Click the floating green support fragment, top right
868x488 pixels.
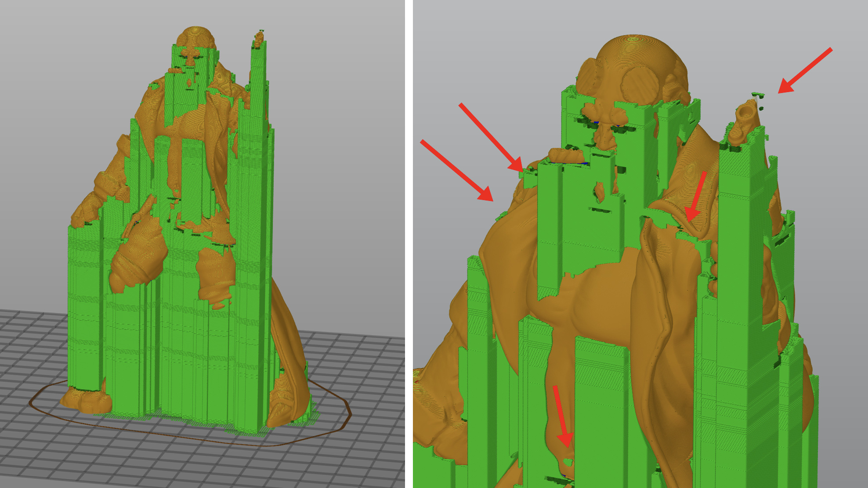click(x=758, y=94)
